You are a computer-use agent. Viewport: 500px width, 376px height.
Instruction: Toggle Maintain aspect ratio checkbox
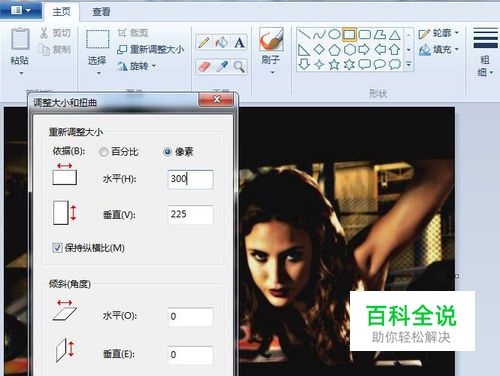point(57,248)
